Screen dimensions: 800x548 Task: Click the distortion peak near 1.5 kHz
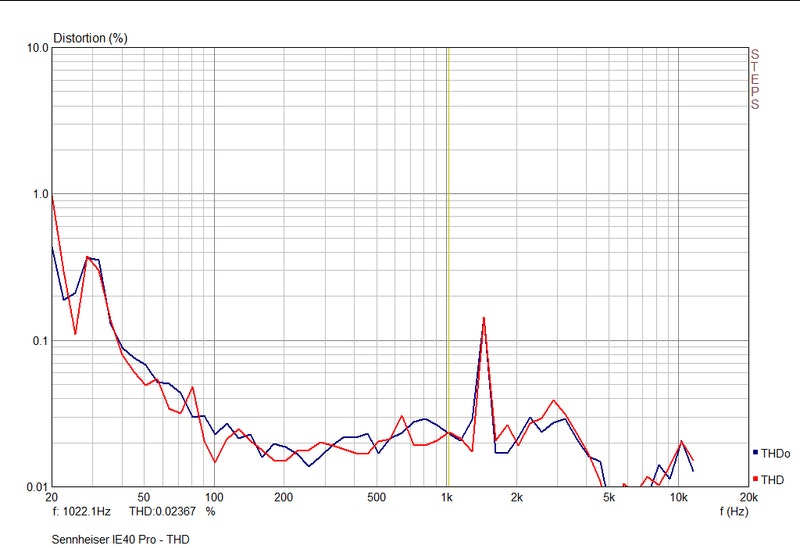484,318
